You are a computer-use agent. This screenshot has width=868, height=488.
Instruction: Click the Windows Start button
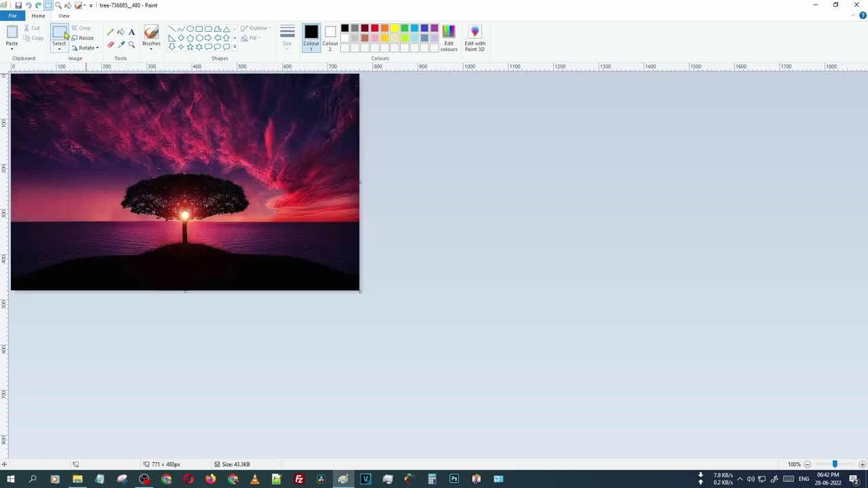[10, 479]
